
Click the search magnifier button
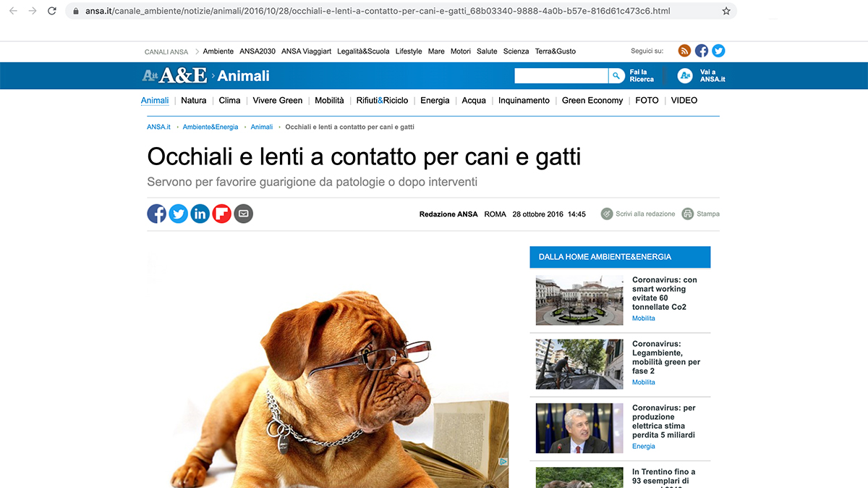pos(616,75)
